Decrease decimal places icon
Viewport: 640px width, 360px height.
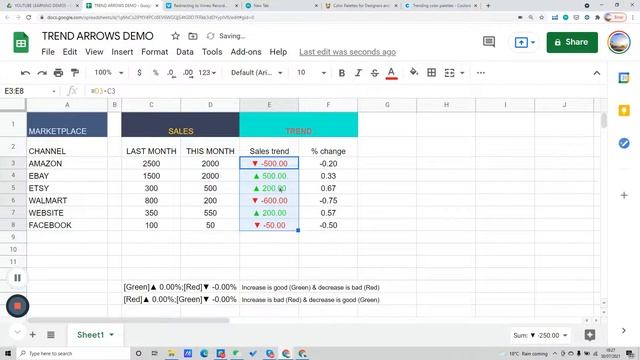171,73
